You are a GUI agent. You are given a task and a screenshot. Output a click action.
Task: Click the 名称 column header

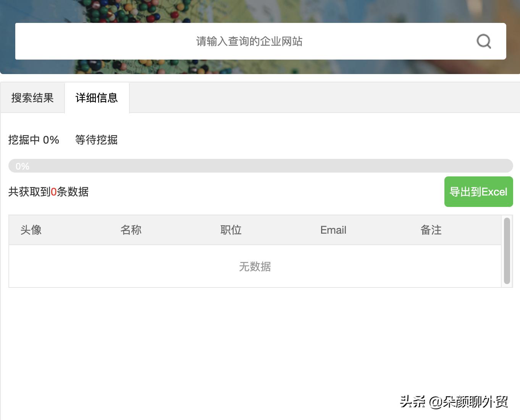point(131,230)
